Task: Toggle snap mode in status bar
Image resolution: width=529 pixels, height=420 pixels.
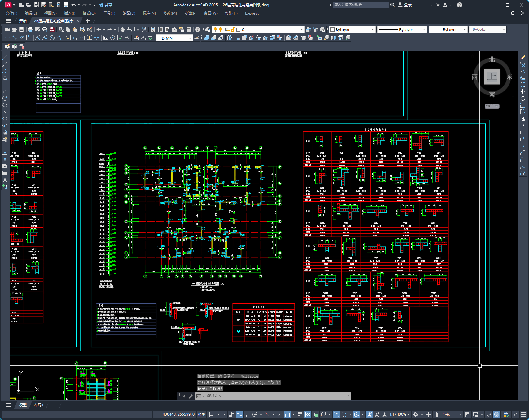Action: [218, 414]
